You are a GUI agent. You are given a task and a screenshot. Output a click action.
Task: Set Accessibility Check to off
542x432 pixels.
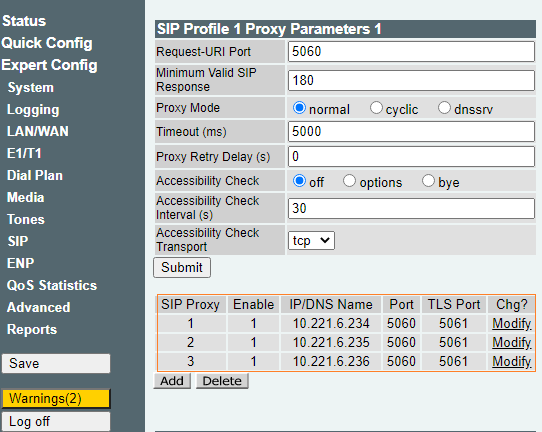pyautogui.click(x=299, y=181)
